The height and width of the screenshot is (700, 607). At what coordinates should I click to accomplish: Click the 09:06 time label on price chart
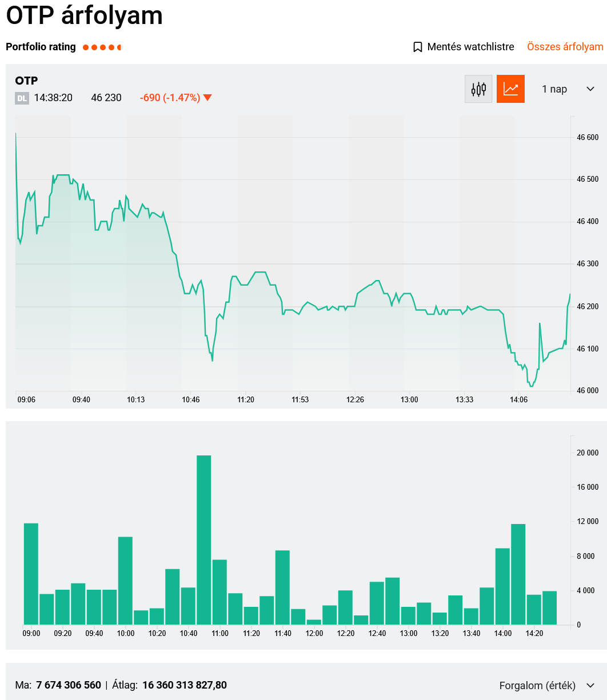click(x=26, y=400)
